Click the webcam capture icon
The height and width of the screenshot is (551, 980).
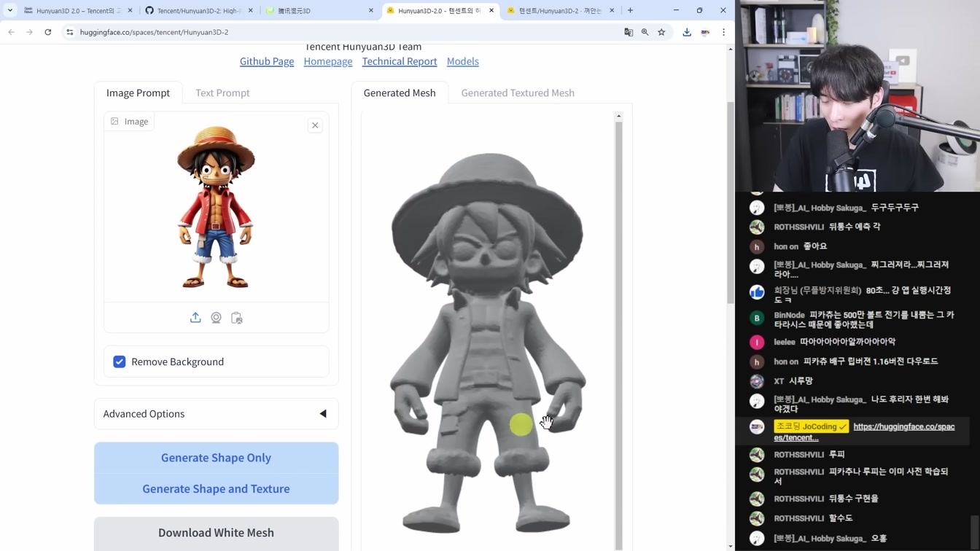coord(216,318)
